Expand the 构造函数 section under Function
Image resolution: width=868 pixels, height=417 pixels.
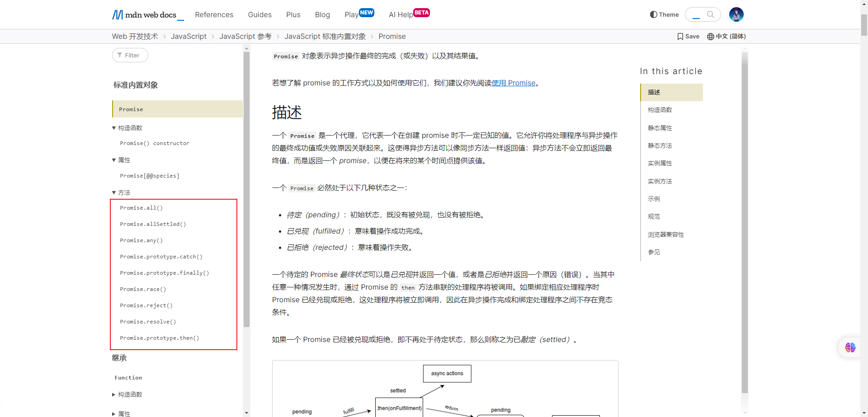coord(114,394)
